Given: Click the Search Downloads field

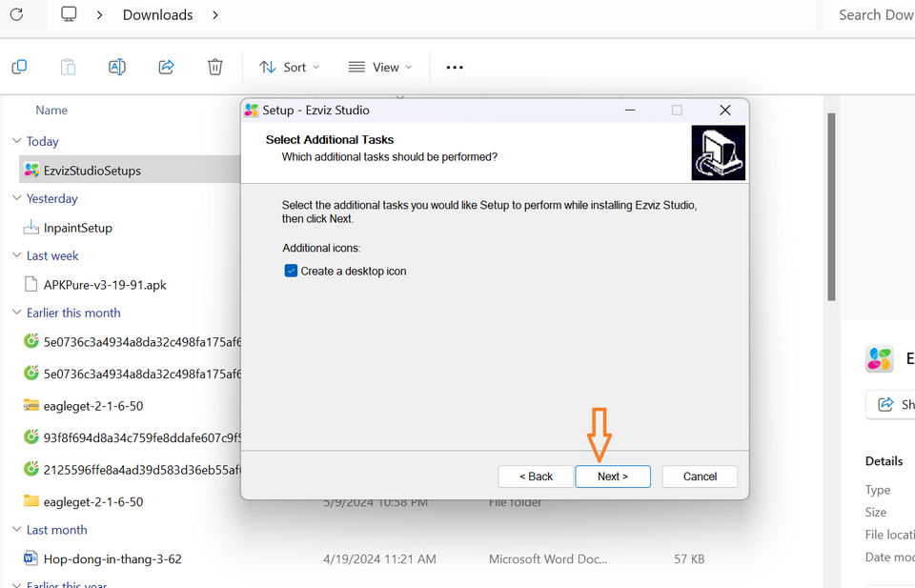Looking at the screenshot, I should point(869,15).
